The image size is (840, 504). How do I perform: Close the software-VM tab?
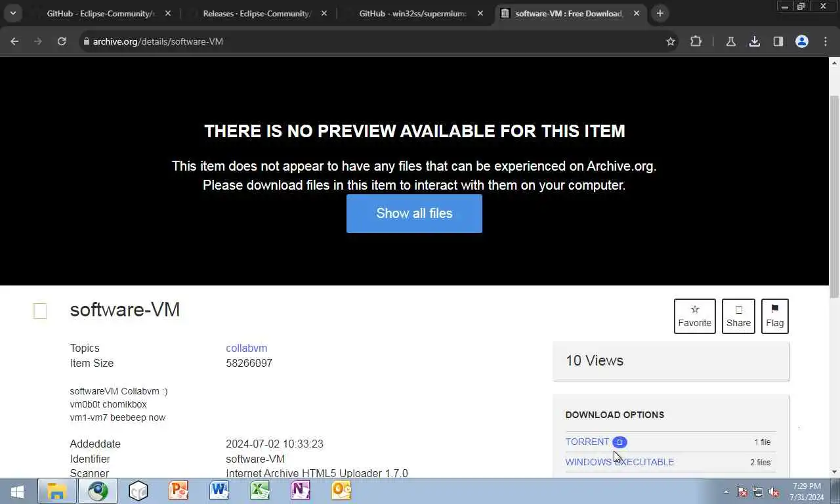click(x=636, y=13)
